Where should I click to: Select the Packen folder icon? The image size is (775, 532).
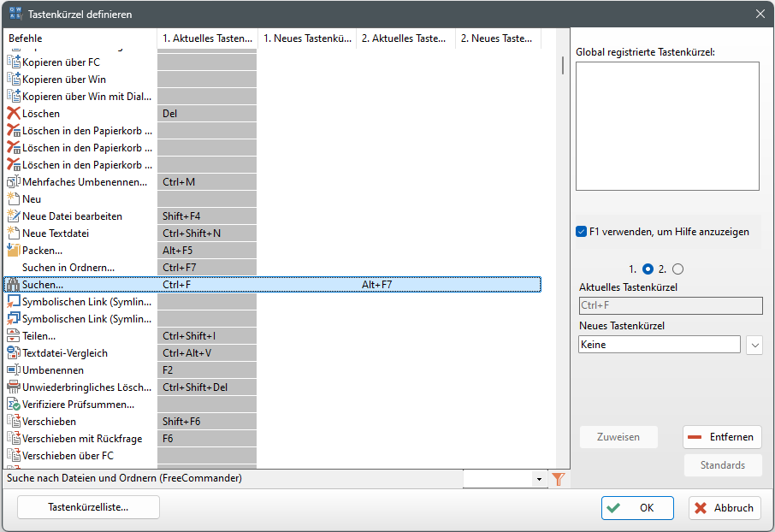(x=13, y=250)
